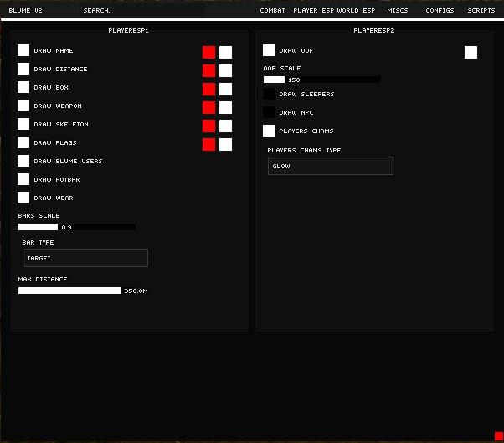Image resolution: width=504 pixels, height=443 pixels.
Task: Click the Max Distance slider bar
Action: 69,291
